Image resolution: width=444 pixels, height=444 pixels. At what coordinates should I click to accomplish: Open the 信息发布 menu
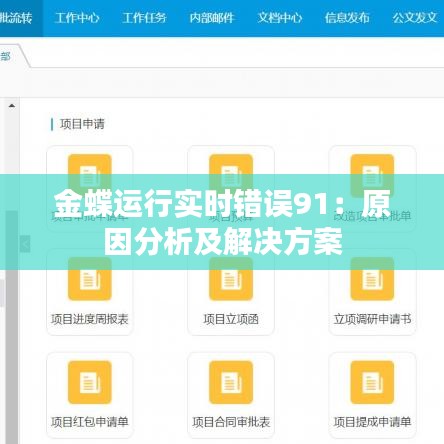pos(347,18)
